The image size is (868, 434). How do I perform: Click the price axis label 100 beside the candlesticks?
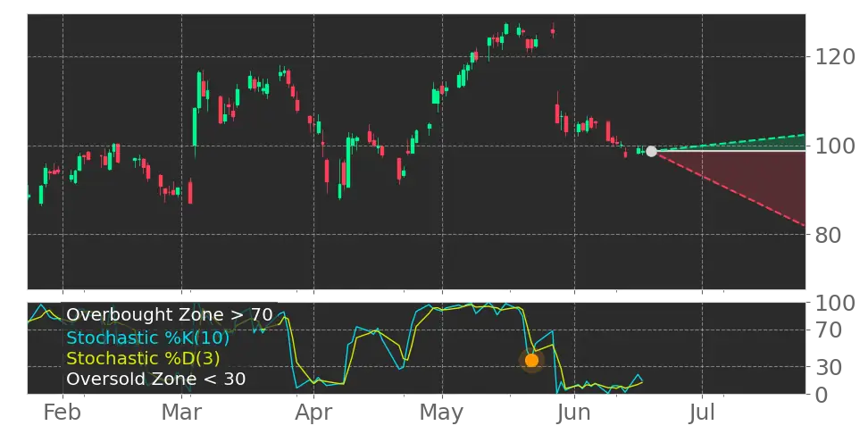pos(835,146)
